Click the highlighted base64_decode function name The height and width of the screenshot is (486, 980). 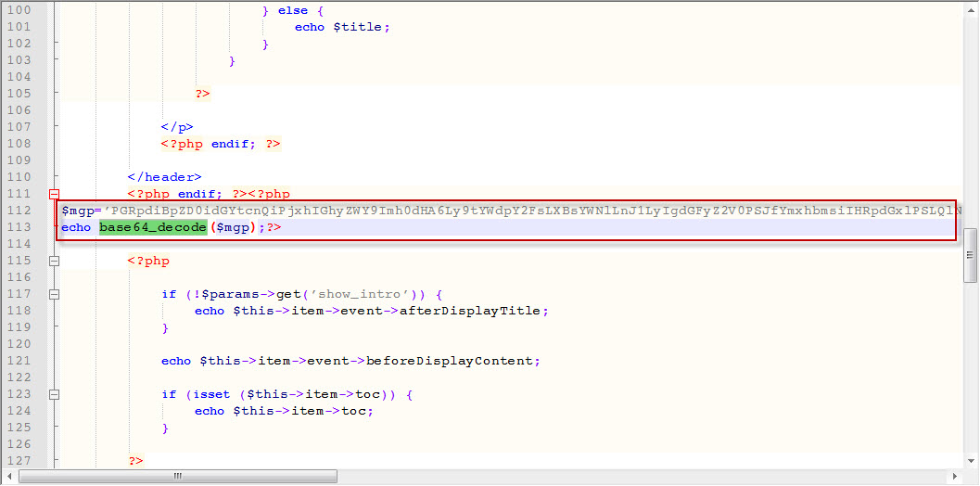pos(153,227)
